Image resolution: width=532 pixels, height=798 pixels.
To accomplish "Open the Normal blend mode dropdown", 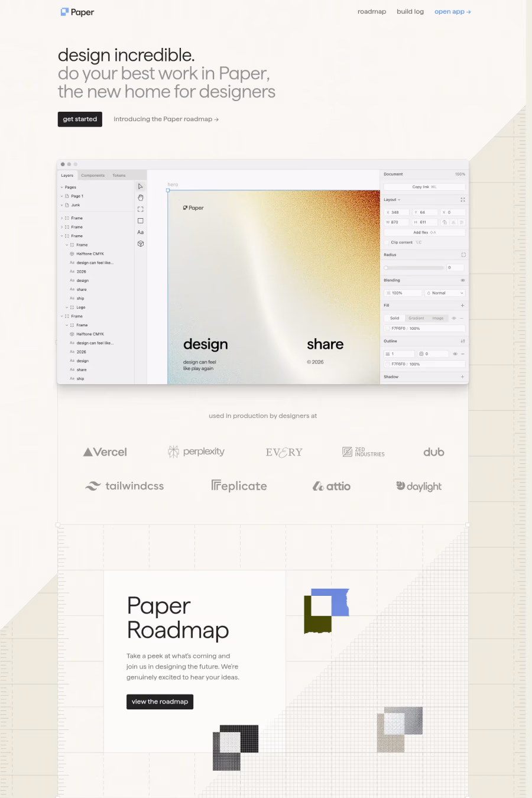I will [444, 293].
